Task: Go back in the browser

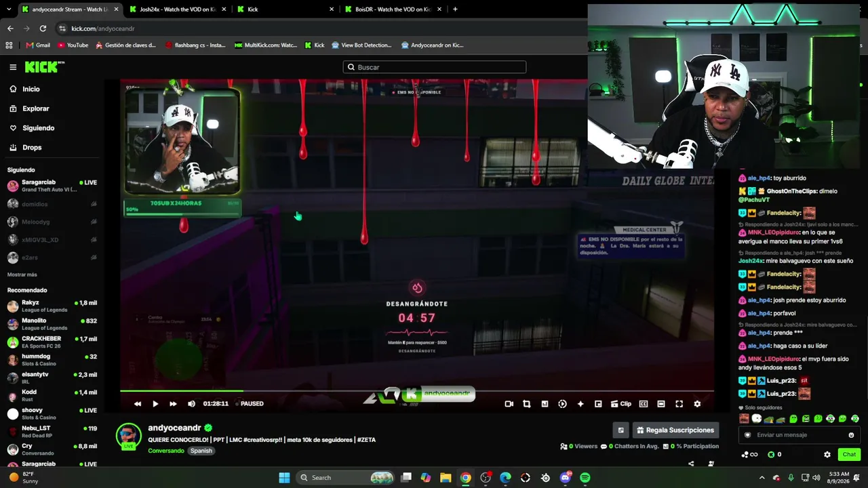Action: click(x=10, y=28)
